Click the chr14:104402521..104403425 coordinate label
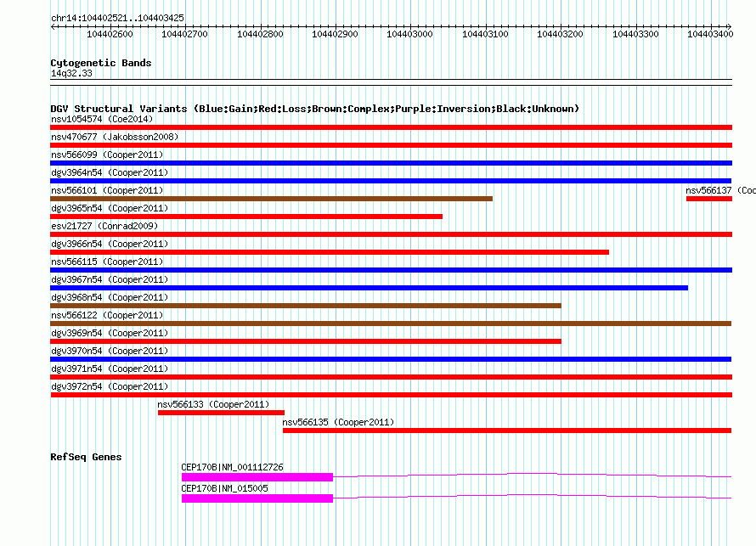The width and height of the screenshot is (756, 546). pos(117,19)
